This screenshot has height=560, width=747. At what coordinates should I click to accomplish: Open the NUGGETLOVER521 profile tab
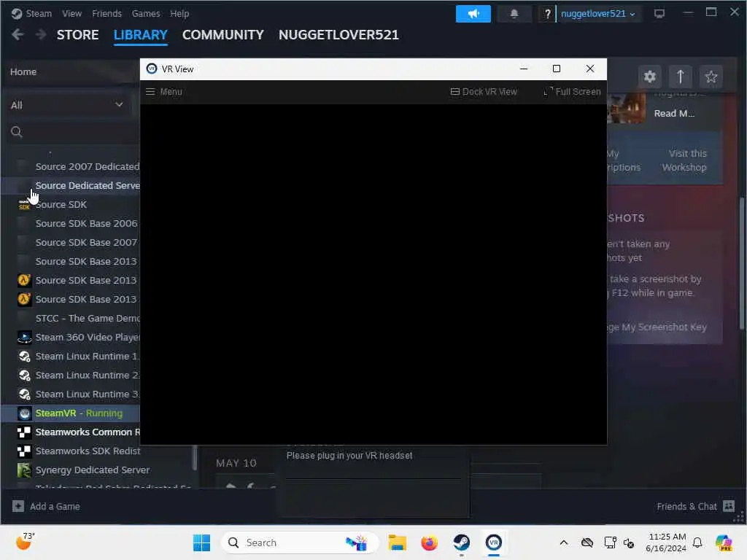[x=338, y=35]
